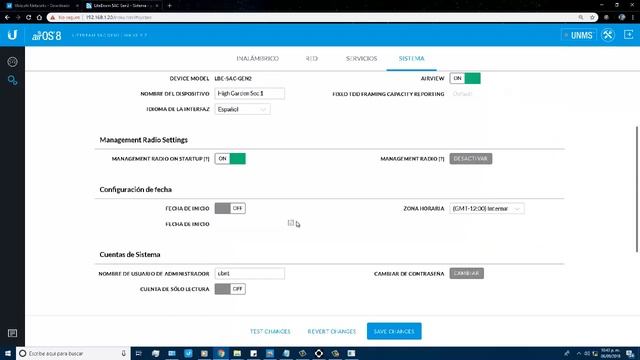640x360 pixels.
Task: Click the Nombre del Dispositivo input field
Action: tap(249, 93)
